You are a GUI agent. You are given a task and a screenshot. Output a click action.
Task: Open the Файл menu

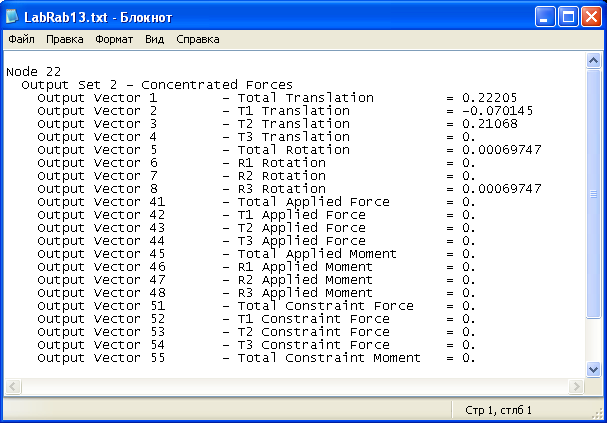(21, 40)
